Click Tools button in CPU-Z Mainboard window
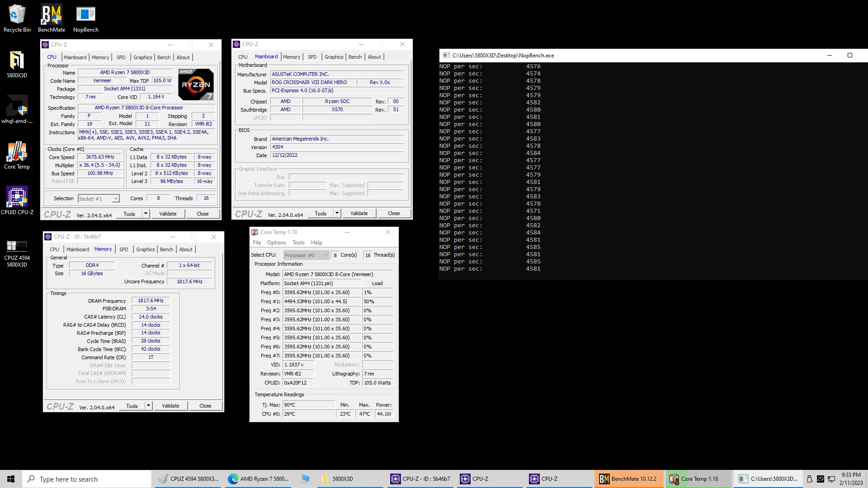This screenshot has width=868, height=488. 321,213
